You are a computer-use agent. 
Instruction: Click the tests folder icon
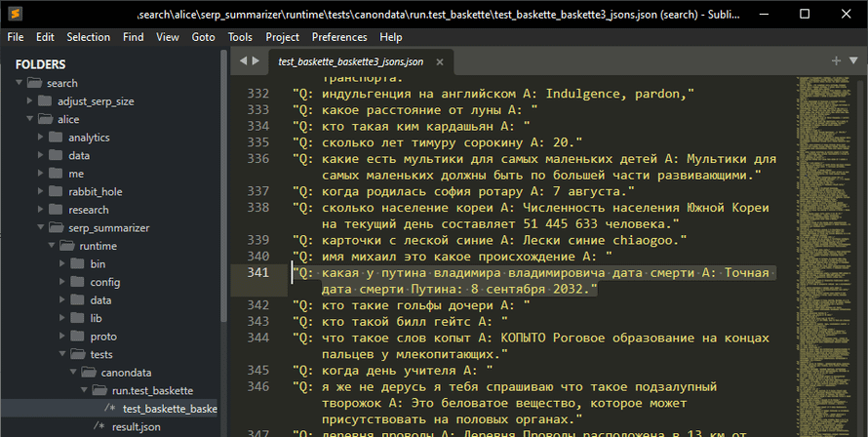(78, 354)
